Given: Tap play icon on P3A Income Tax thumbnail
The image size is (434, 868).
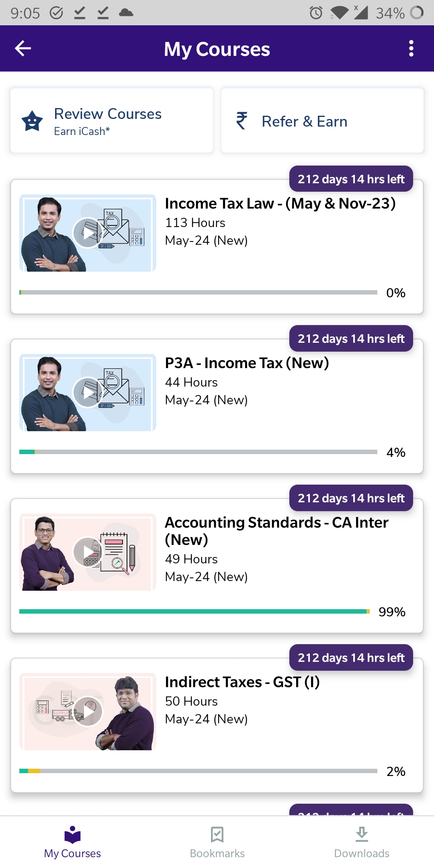Looking at the screenshot, I should click(88, 392).
